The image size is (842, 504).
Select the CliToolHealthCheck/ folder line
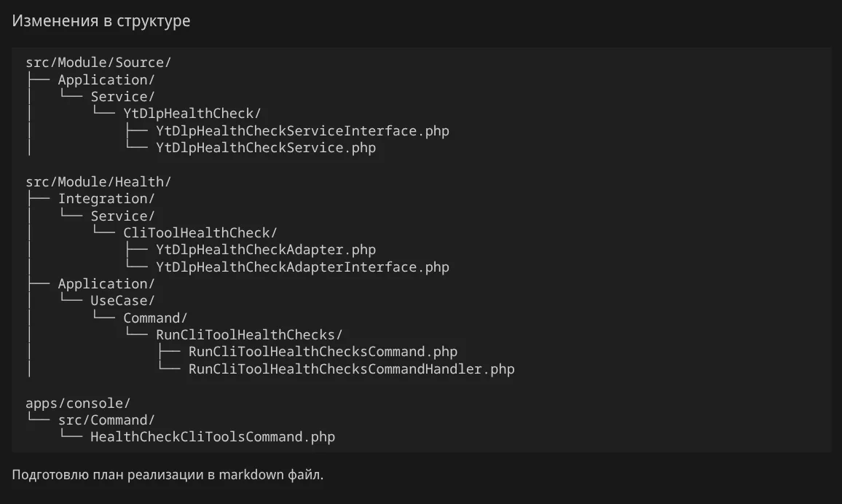click(200, 233)
